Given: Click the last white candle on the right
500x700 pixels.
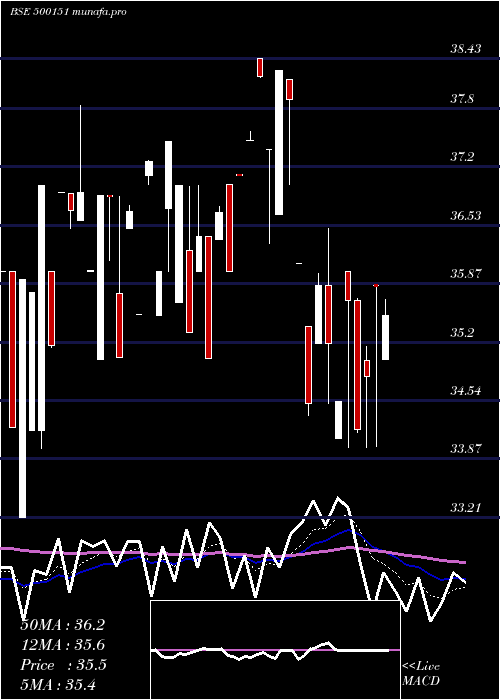Looking at the screenshot, I should [x=385, y=337].
